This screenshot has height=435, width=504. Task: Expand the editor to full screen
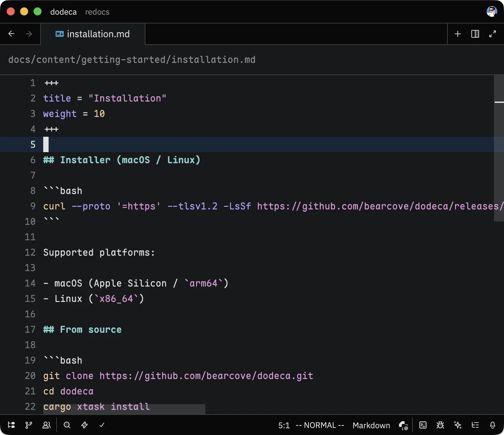pyautogui.click(x=493, y=34)
